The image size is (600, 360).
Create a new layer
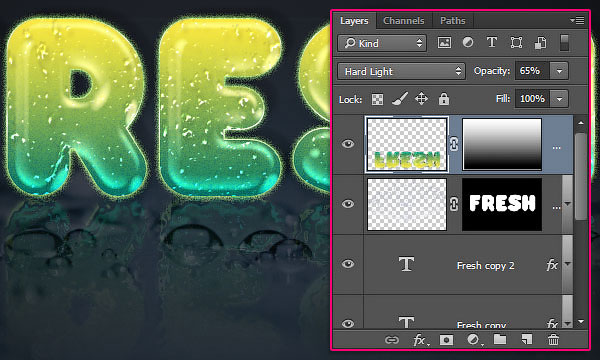(527, 339)
